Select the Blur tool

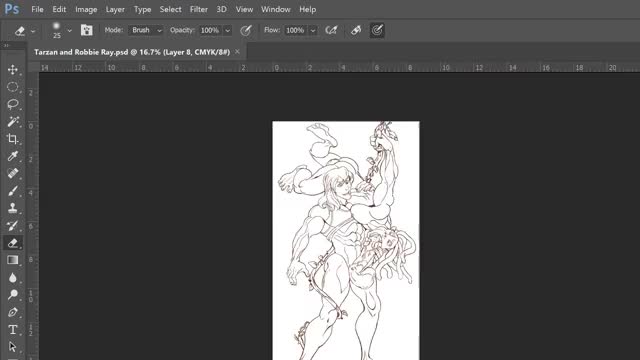point(13,278)
